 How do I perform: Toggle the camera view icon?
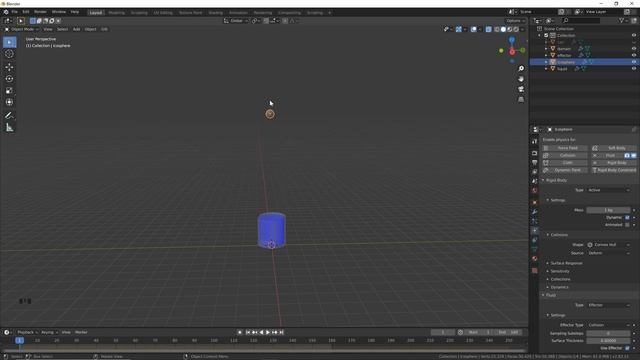tap(521, 89)
